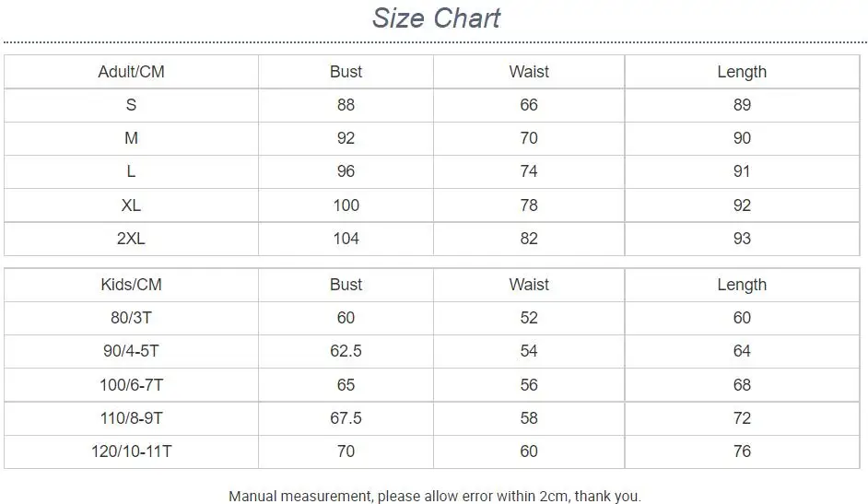
Task: Click the adult size M waist value 70
Action: pyautogui.click(x=529, y=138)
